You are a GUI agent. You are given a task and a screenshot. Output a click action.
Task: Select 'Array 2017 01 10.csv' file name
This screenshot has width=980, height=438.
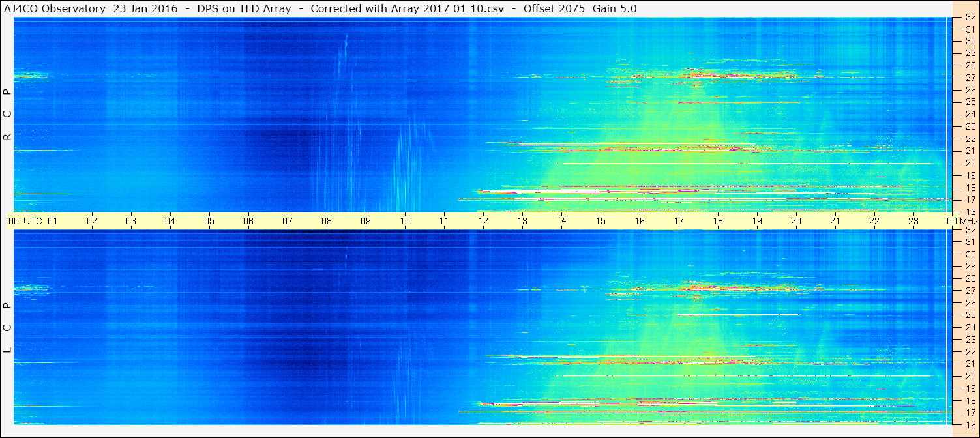click(x=446, y=8)
